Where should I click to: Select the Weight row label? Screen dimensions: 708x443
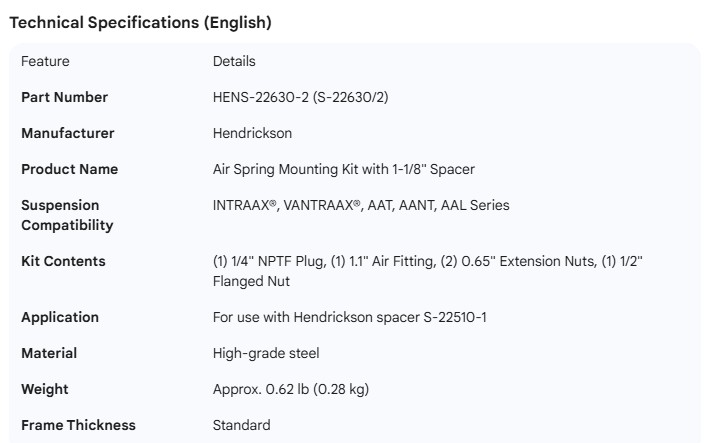(45, 390)
